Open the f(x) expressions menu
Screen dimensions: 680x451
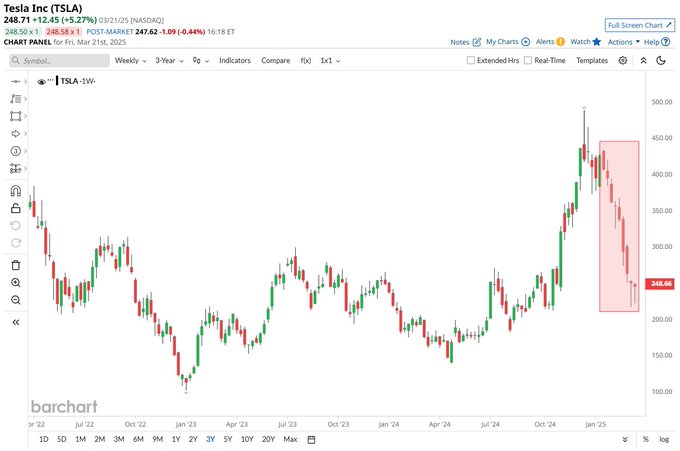point(306,60)
